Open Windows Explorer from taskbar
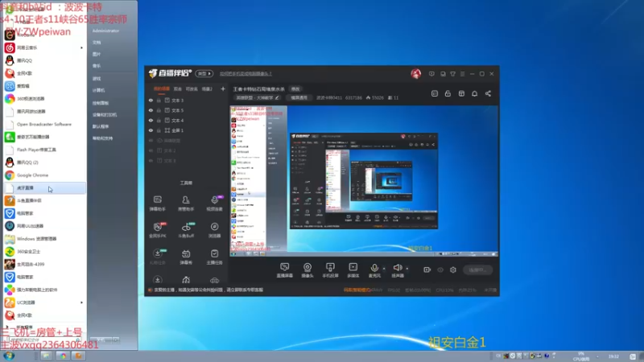644x362 pixels. tap(46, 356)
